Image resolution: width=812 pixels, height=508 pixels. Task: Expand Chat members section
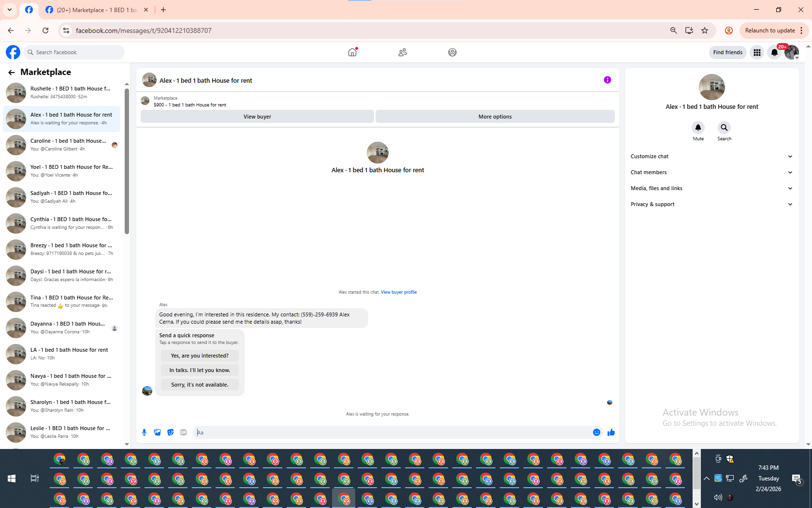(711, 172)
